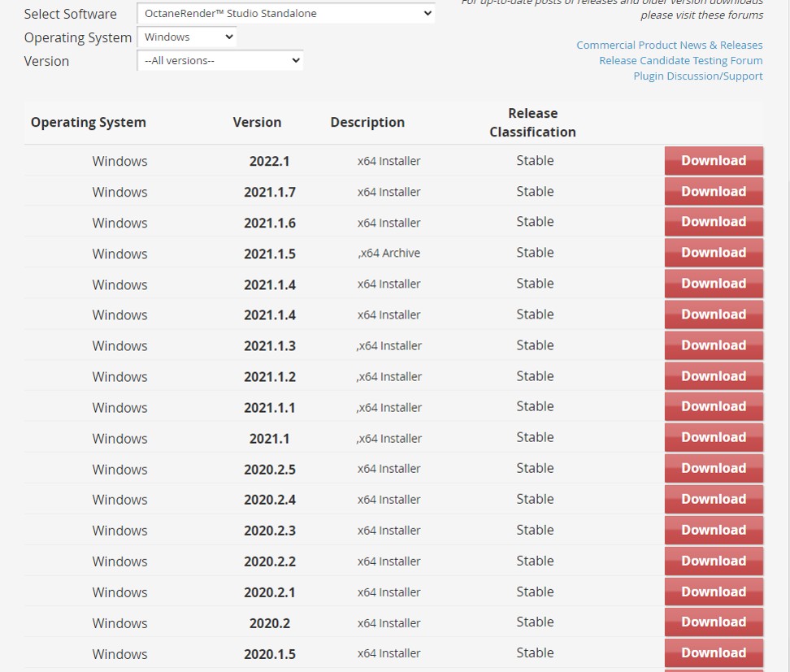Download the 2021.1.6 installer

click(714, 222)
